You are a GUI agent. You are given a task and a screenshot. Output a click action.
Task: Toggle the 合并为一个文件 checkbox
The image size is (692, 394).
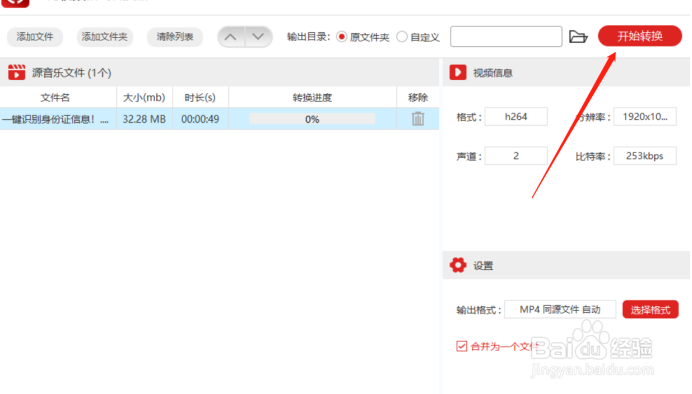pyautogui.click(x=462, y=346)
